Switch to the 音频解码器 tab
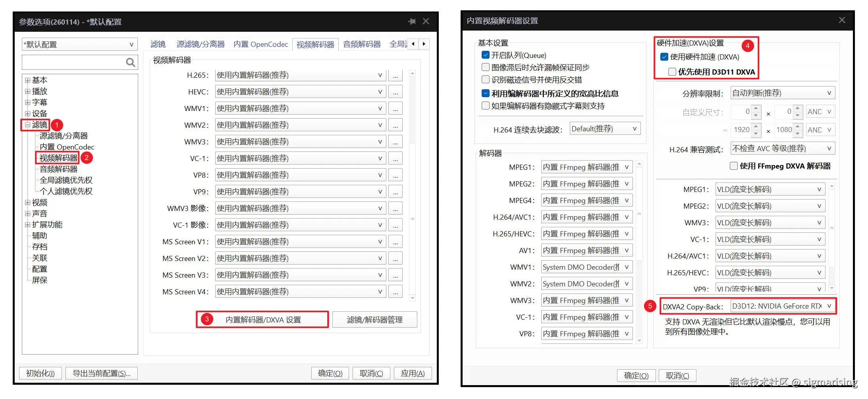The height and width of the screenshot is (399, 868). click(x=361, y=44)
